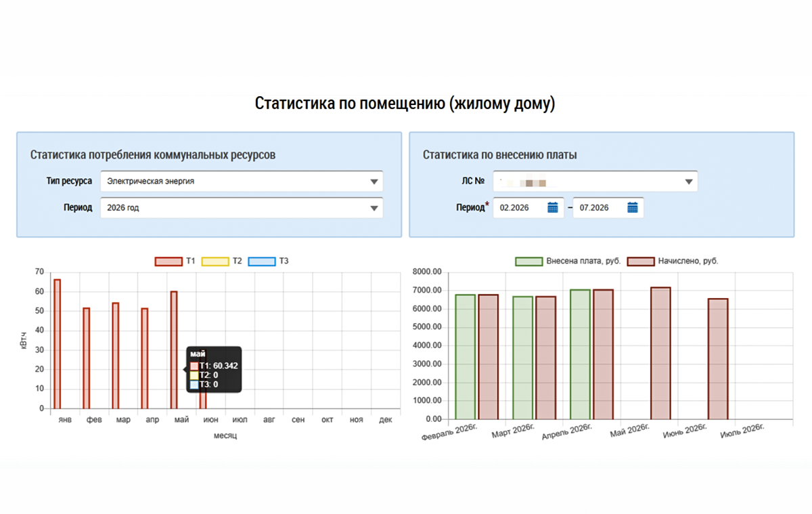Click the T3 blue legend swatch

point(262,261)
